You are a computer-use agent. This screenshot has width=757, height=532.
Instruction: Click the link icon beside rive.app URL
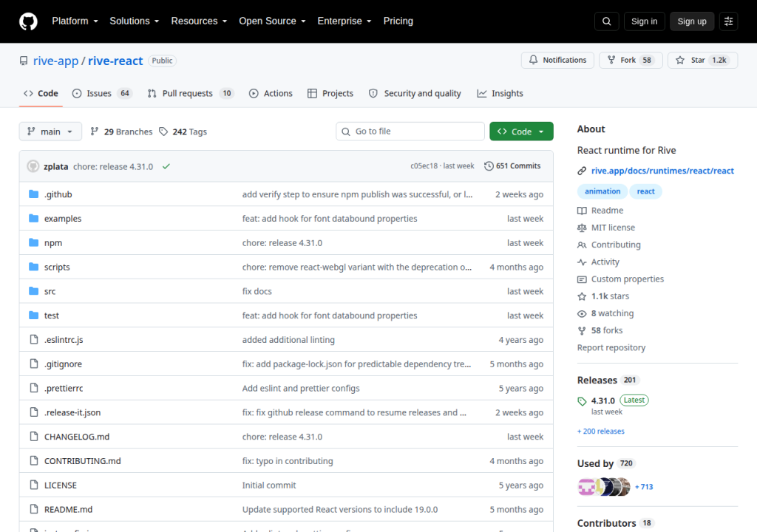point(582,171)
